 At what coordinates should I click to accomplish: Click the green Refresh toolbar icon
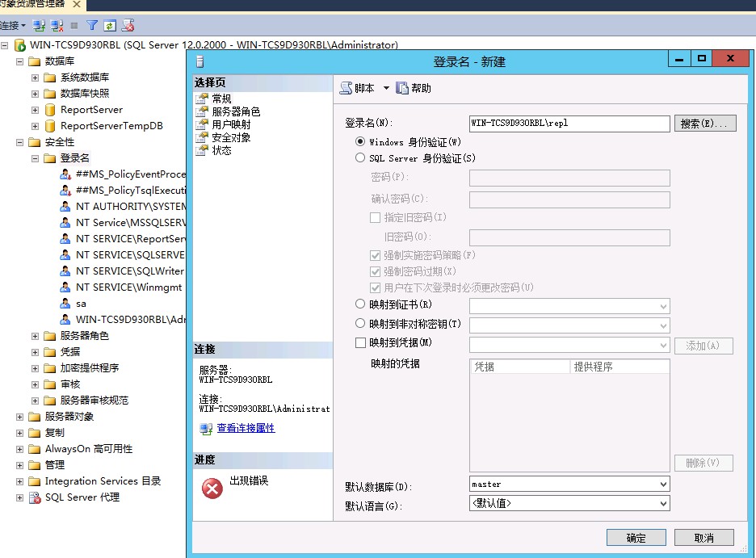click(110, 26)
